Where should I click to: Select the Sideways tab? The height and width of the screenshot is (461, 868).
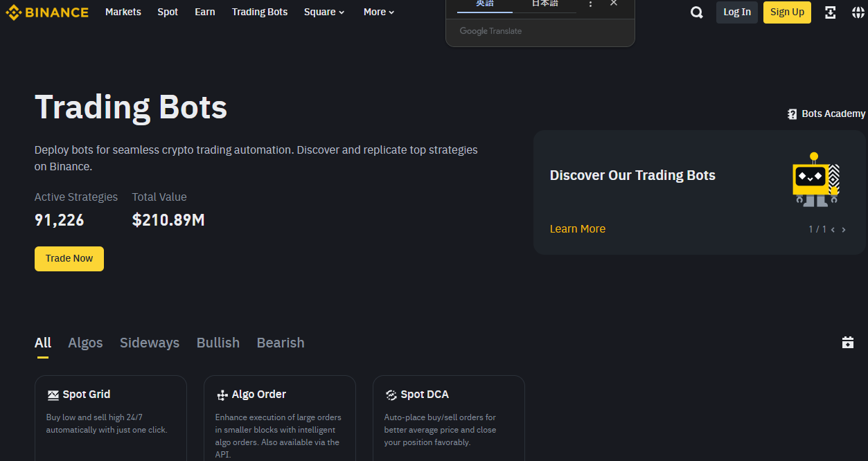pos(150,343)
